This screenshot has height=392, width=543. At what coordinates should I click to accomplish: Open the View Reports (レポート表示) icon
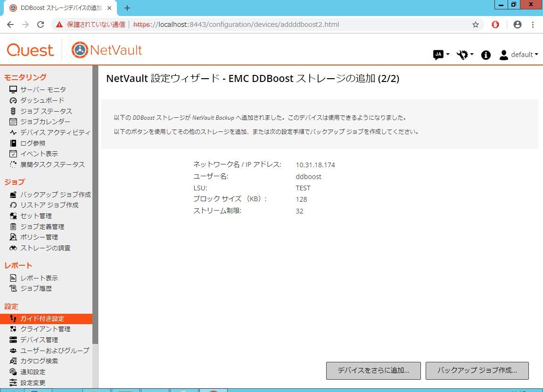pyautogui.click(x=13, y=278)
